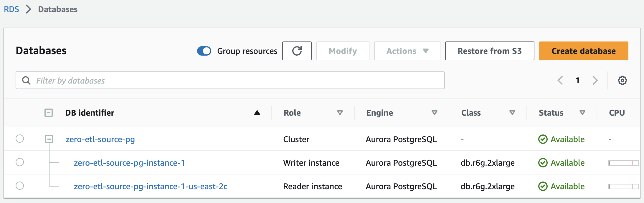Image resolution: width=644 pixels, height=203 pixels.
Task: Collapse the zero-etl-source-pg cluster tree
Action: [x=49, y=139]
